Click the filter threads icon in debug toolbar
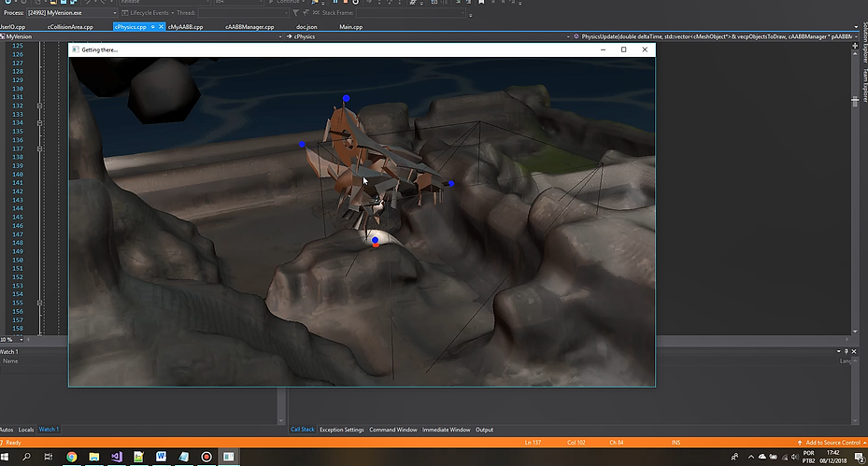This screenshot has height=466, width=868. (295, 12)
